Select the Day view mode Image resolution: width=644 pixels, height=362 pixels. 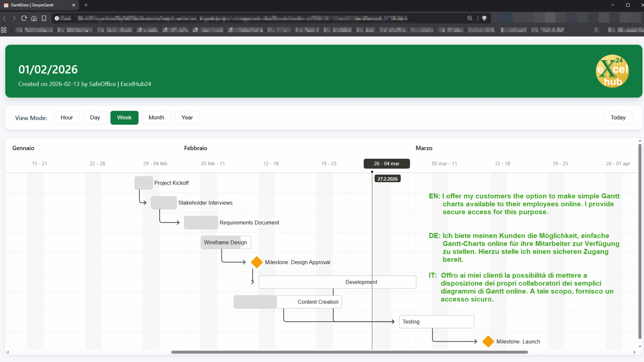pos(95,118)
